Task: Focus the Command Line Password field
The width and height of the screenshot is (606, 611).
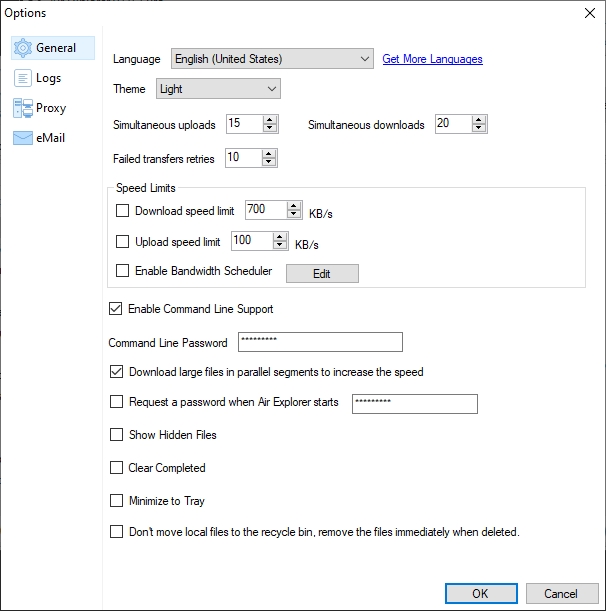Action: [320, 342]
